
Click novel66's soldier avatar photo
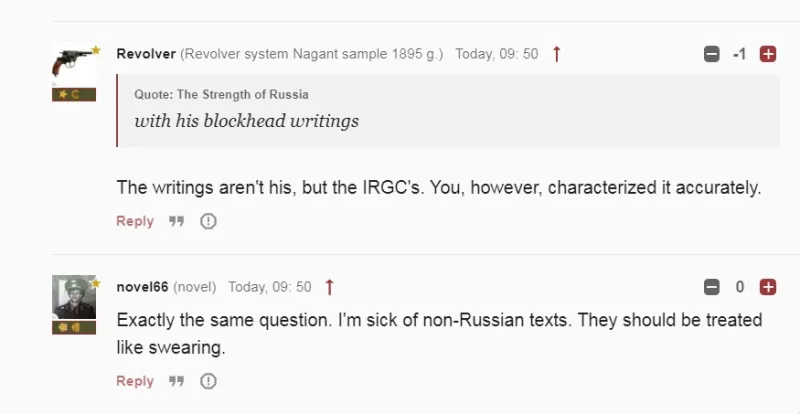[x=73, y=297]
